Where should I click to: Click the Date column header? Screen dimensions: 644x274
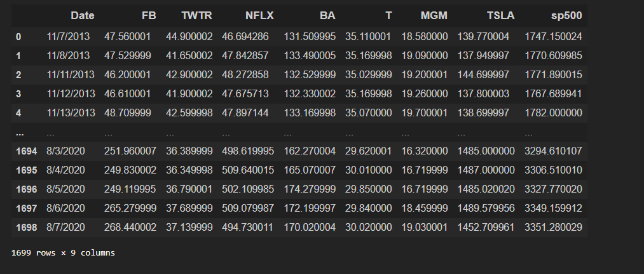point(82,15)
